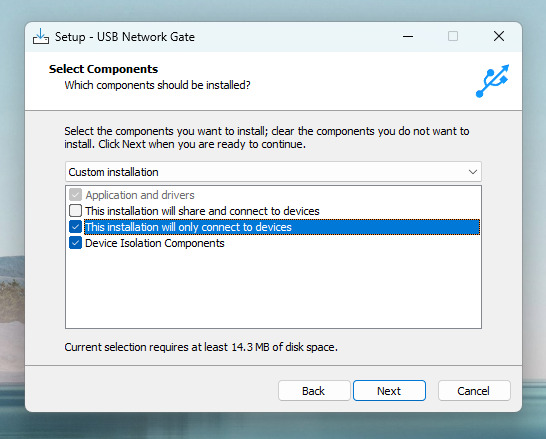Click the Next button
Screen dimensions: 546x439
pos(389,391)
